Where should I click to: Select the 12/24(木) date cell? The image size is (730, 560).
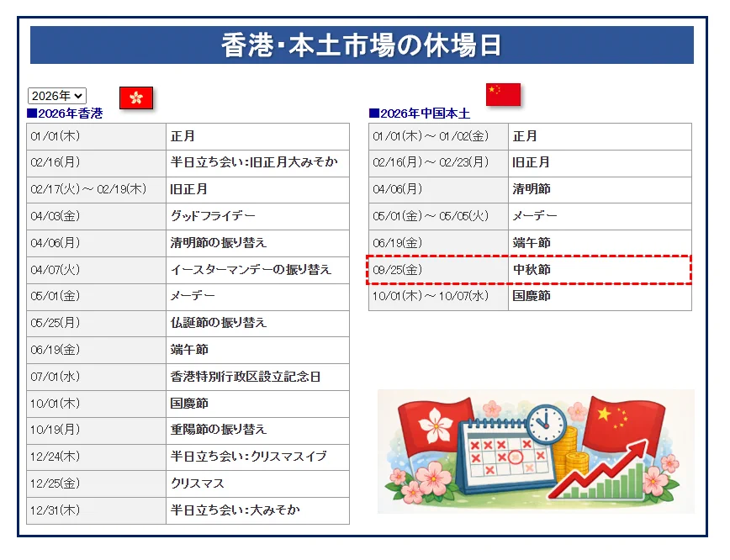pos(97,457)
